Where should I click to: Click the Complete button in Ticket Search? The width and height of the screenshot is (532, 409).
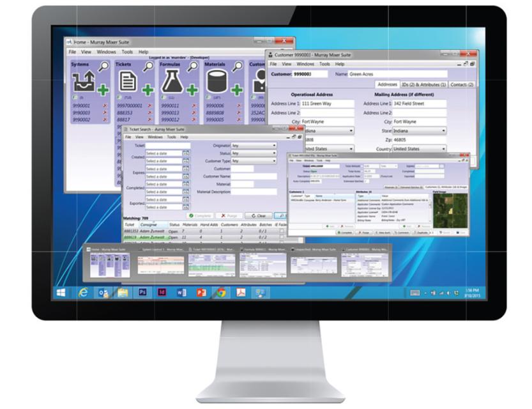point(200,215)
